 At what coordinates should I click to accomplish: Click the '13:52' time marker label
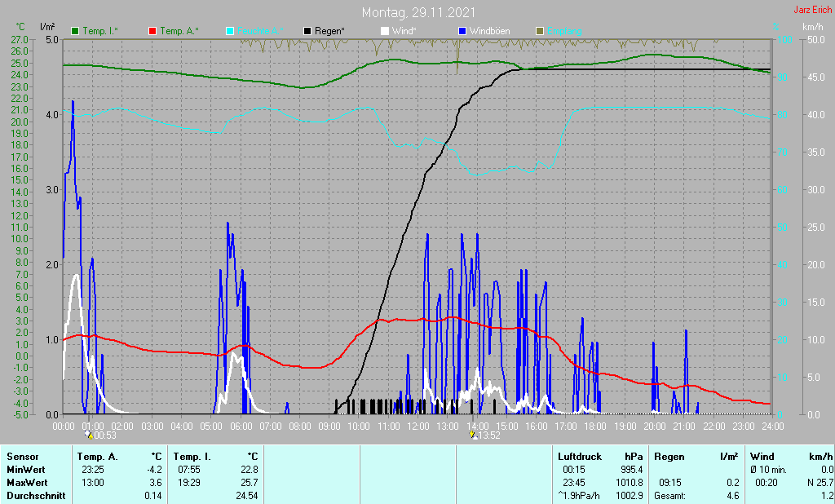489,435
